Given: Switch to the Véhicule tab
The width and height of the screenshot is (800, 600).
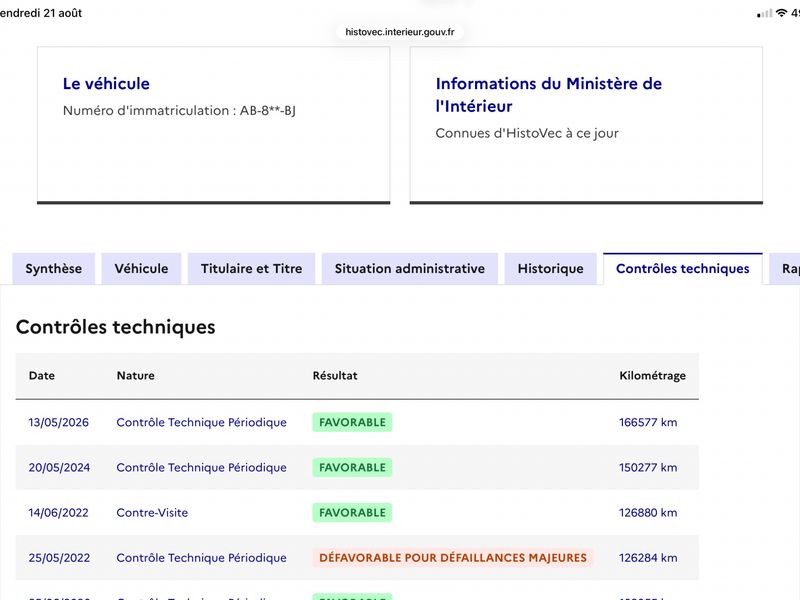Looking at the screenshot, I should pos(141,268).
